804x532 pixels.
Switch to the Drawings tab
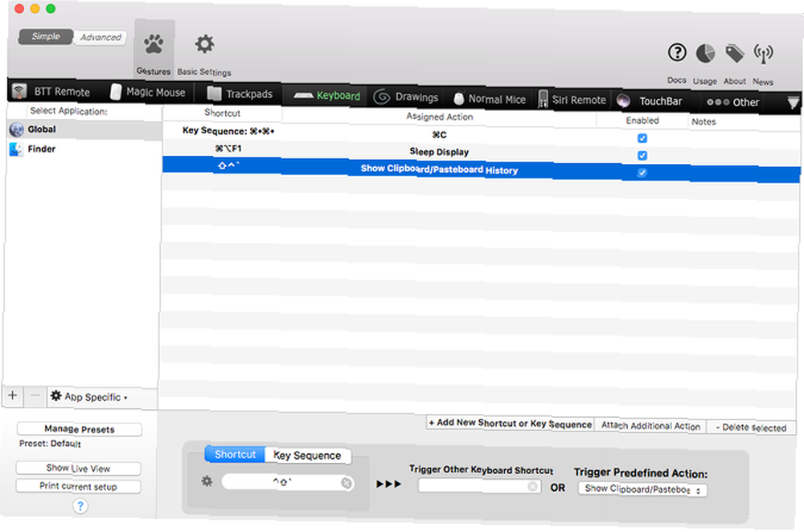click(406, 97)
